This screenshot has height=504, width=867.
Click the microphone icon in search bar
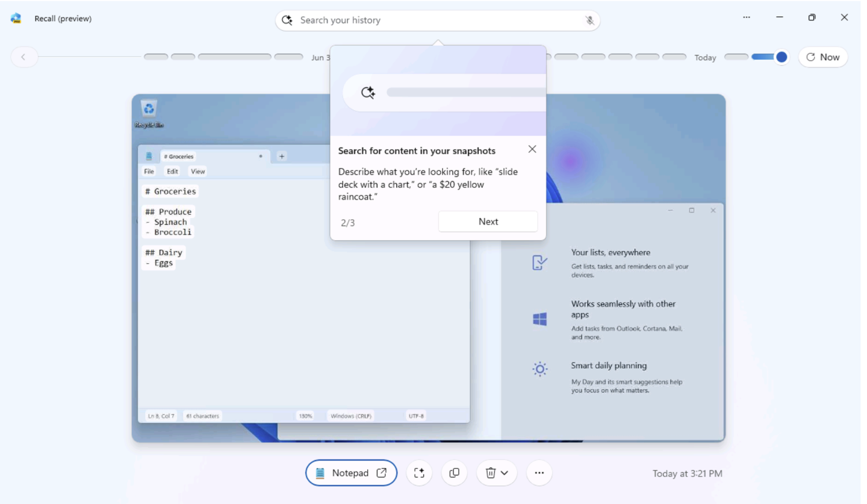coord(589,20)
